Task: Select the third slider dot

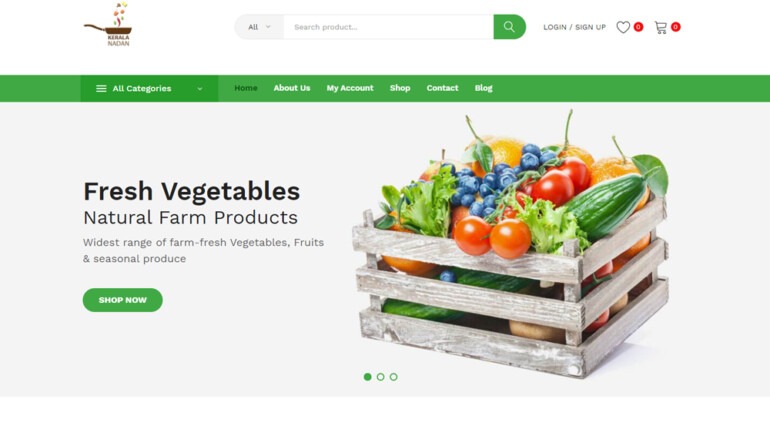Action: (x=393, y=377)
